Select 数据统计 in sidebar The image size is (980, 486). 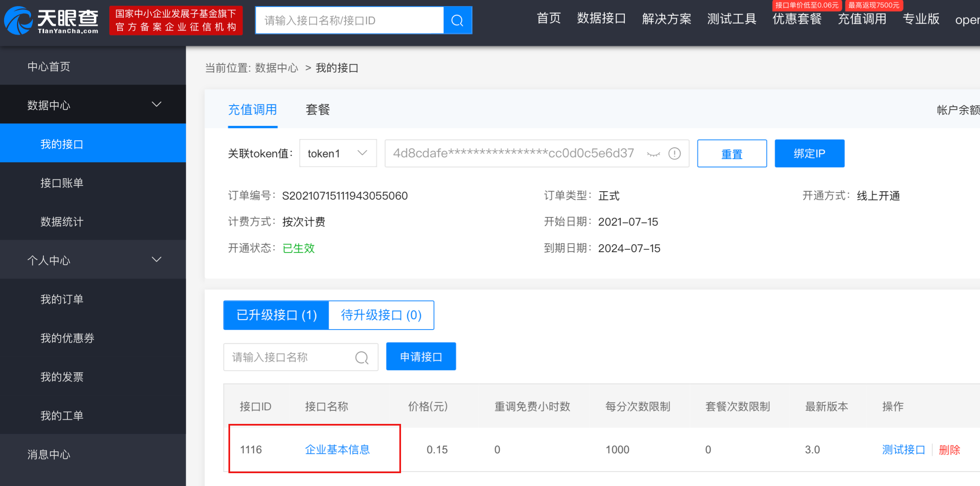pyautogui.click(x=93, y=221)
